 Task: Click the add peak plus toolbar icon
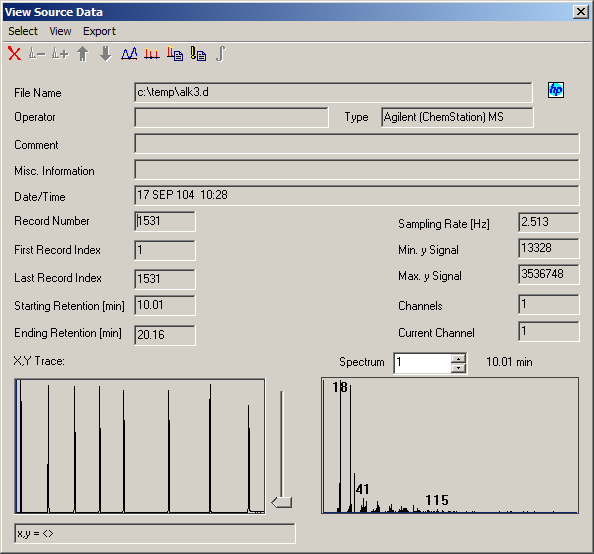point(60,53)
